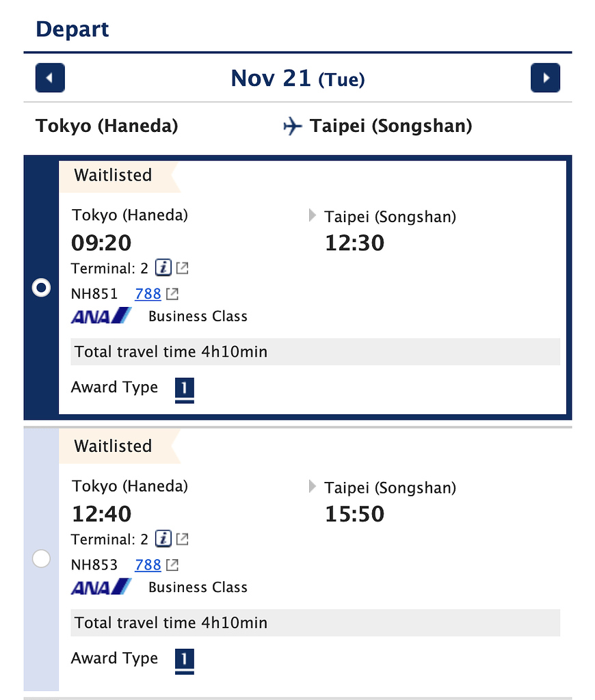Open aircraft details via NH851's 788 link

(x=148, y=293)
